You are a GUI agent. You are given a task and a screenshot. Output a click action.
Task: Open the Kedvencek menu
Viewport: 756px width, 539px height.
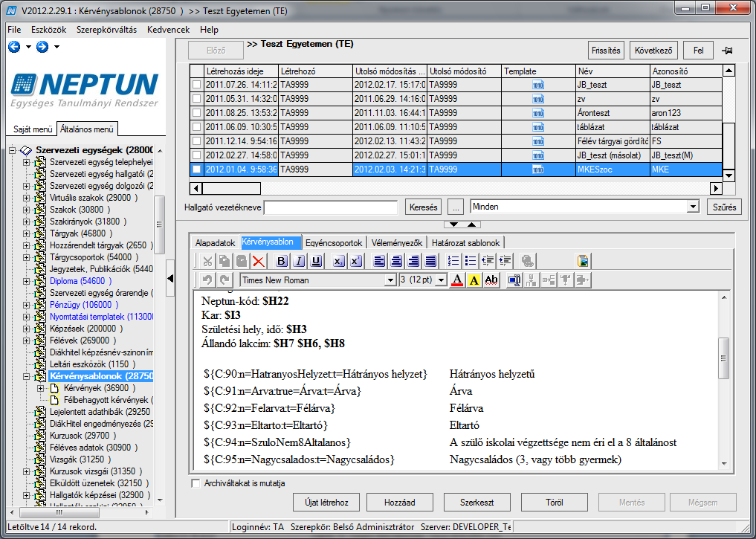click(168, 30)
